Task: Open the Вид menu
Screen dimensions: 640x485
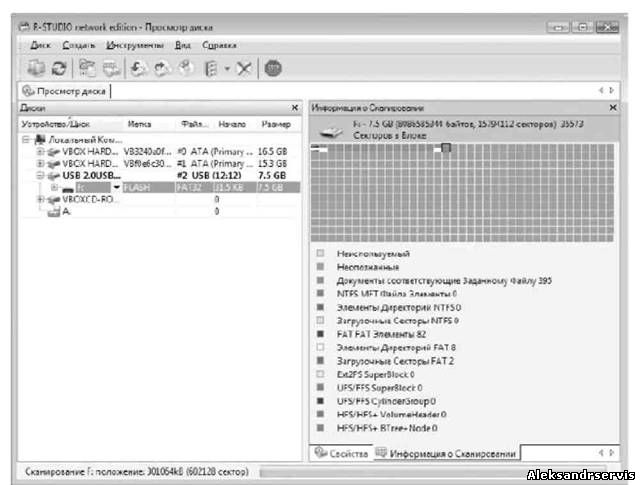Action: [x=182, y=45]
